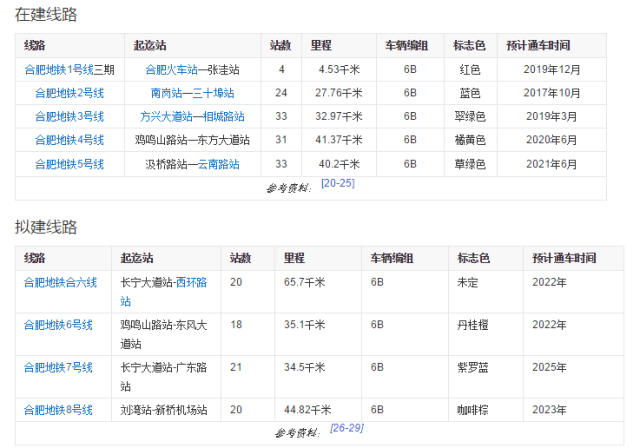This screenshot has height=448, width=640.
Task: Select the 40.2千米 mileage cell
Action: tap(339, 164)
